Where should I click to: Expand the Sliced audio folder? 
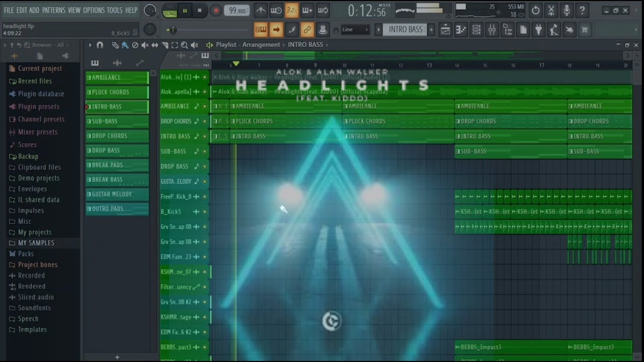36,297
